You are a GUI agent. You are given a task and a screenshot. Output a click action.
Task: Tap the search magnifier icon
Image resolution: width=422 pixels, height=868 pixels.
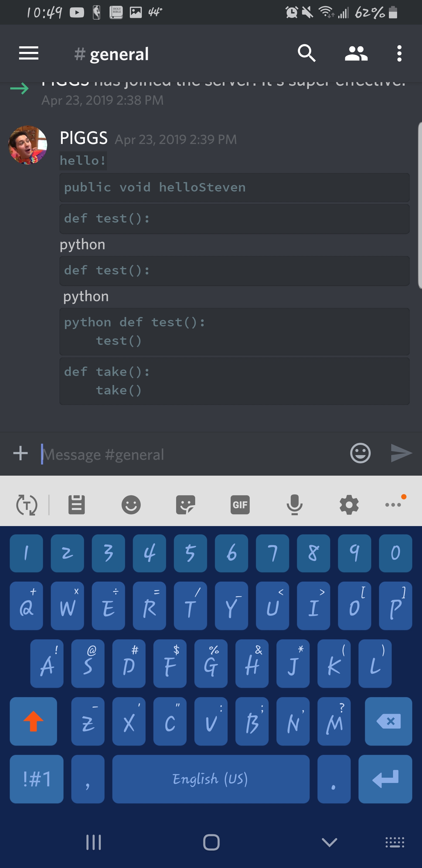point(307,53)
